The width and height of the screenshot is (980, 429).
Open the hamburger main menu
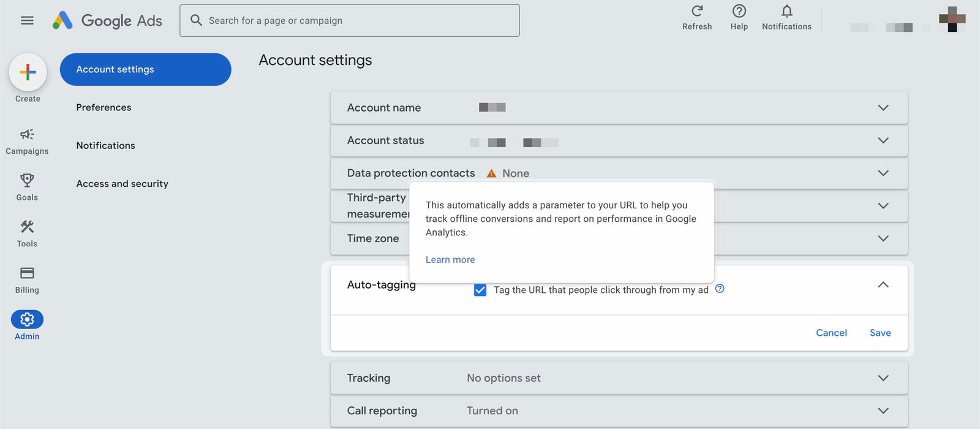27,20
